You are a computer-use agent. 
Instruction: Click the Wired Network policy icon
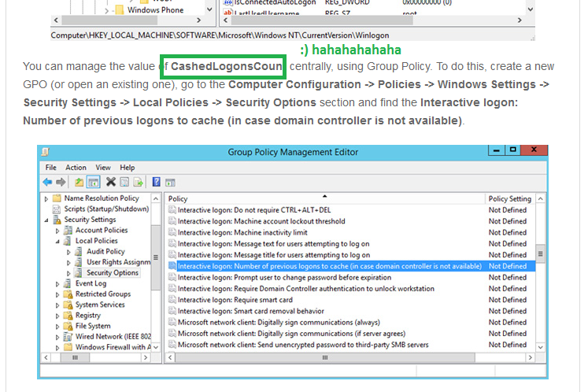(x=68, y=336)
